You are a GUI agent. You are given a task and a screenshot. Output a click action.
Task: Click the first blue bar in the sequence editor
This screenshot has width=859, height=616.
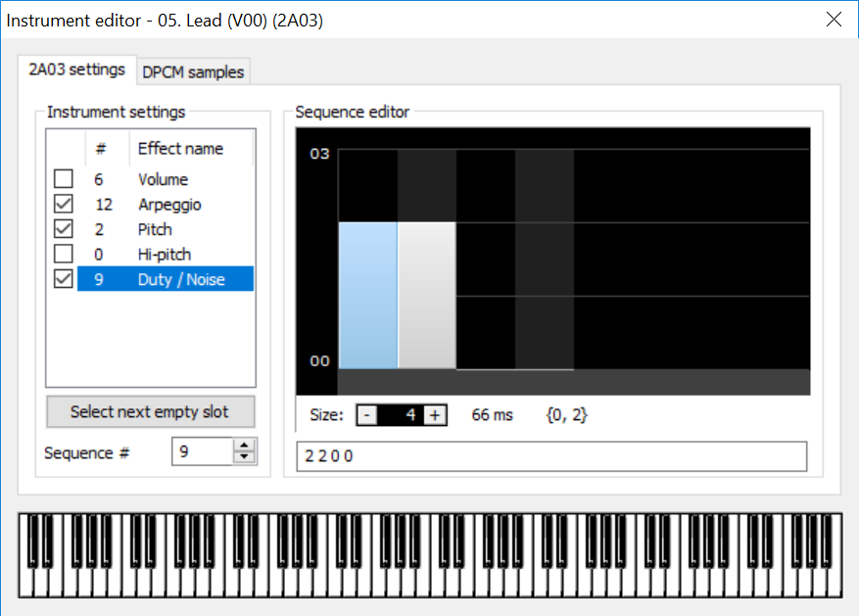[367, 294]
